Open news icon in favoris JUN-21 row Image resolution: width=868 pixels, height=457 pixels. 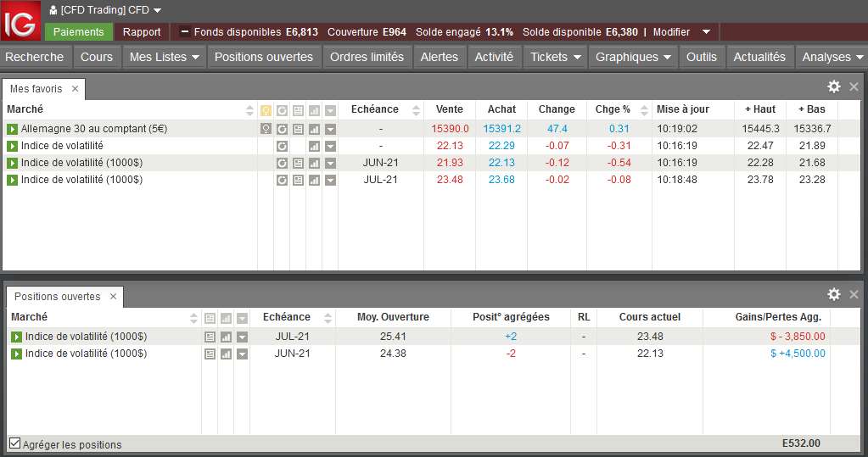(x=298, y=163)
